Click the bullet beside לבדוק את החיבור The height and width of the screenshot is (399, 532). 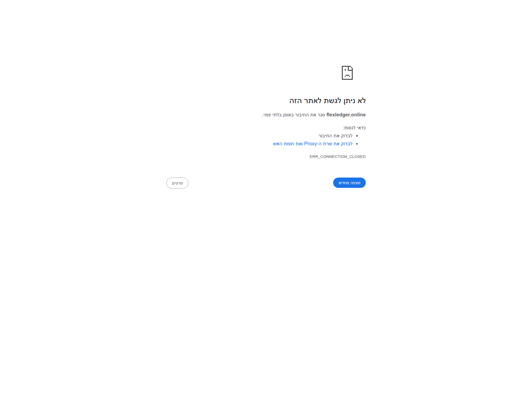point(357,136)
